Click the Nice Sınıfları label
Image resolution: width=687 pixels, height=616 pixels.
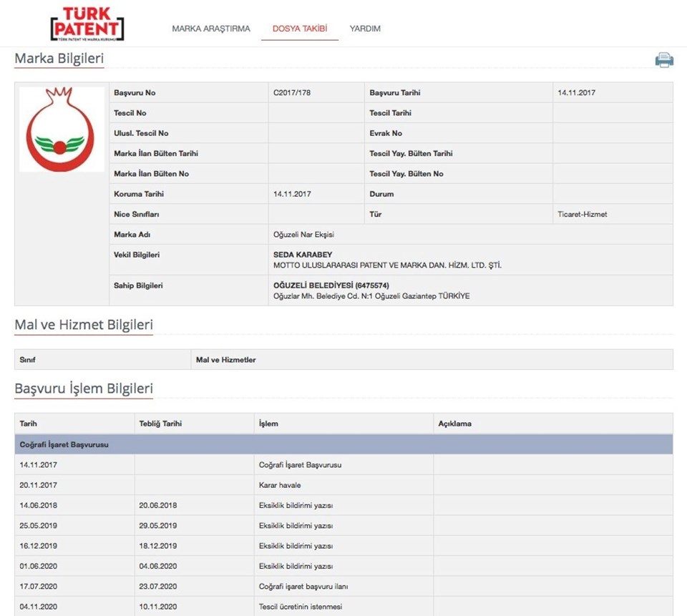click(x=136, y=214)
